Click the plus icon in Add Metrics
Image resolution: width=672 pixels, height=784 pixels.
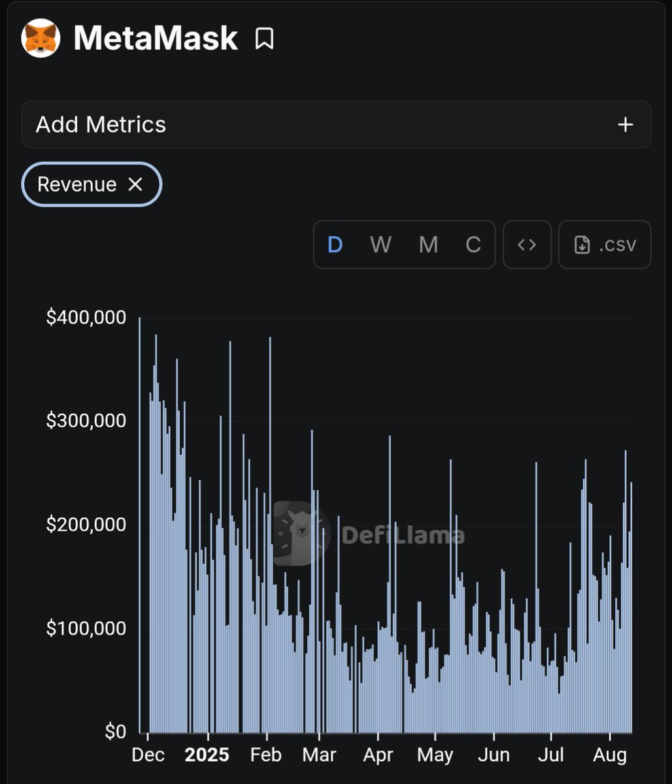(x=626, y=124)
